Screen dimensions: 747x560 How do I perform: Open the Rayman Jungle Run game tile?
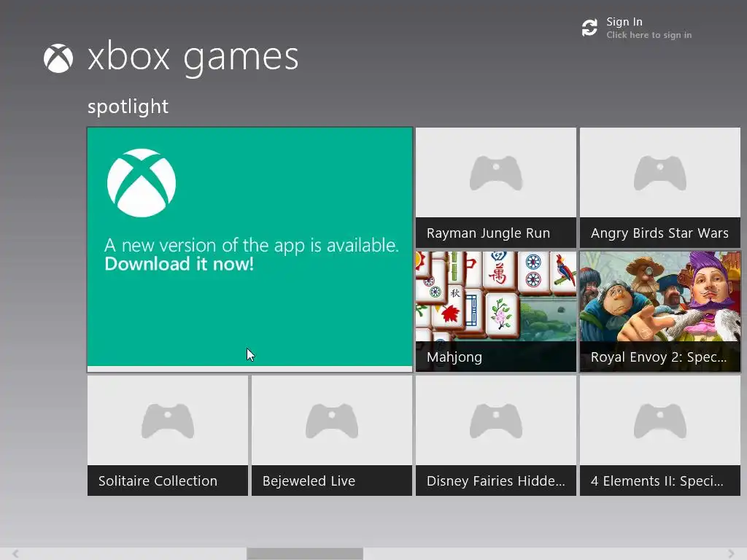[496, 187]
